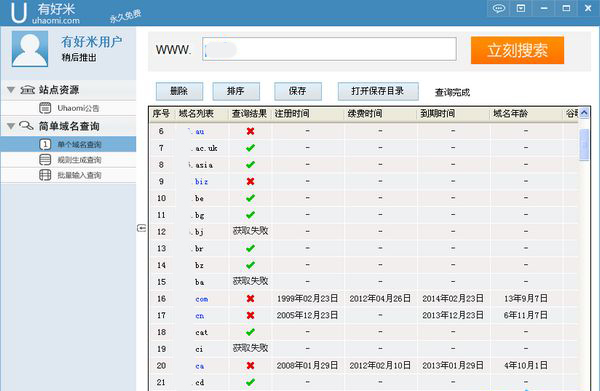Select 批量输入查询 in the sidebar
Image resolution: width=600 pixels, height=391 pixels.
[68, 175]
